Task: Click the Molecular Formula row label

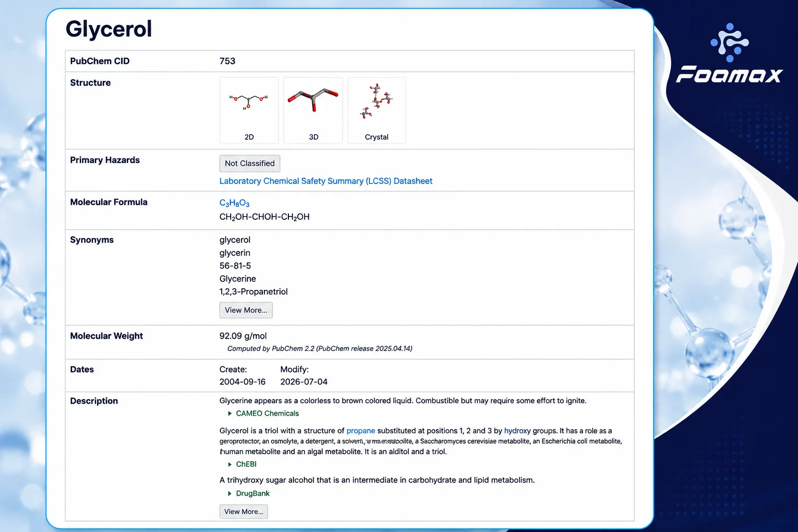Action: tap(109, 202)
